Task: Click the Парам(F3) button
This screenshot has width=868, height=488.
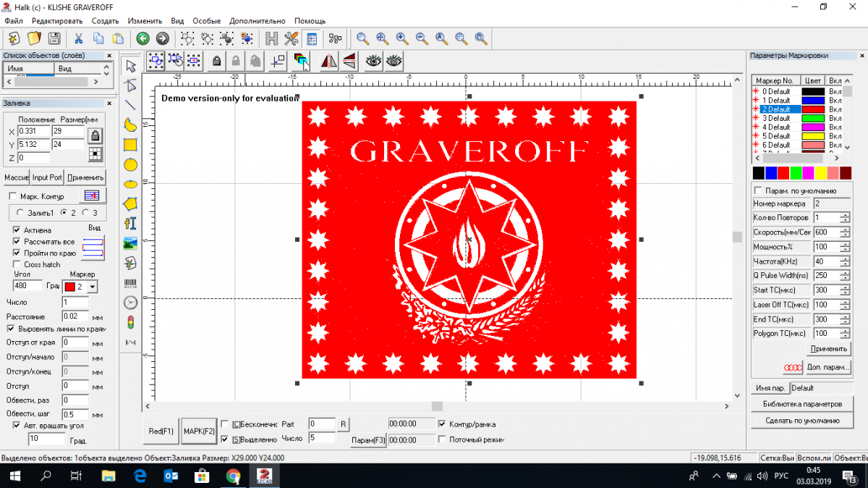Action: 368,439
